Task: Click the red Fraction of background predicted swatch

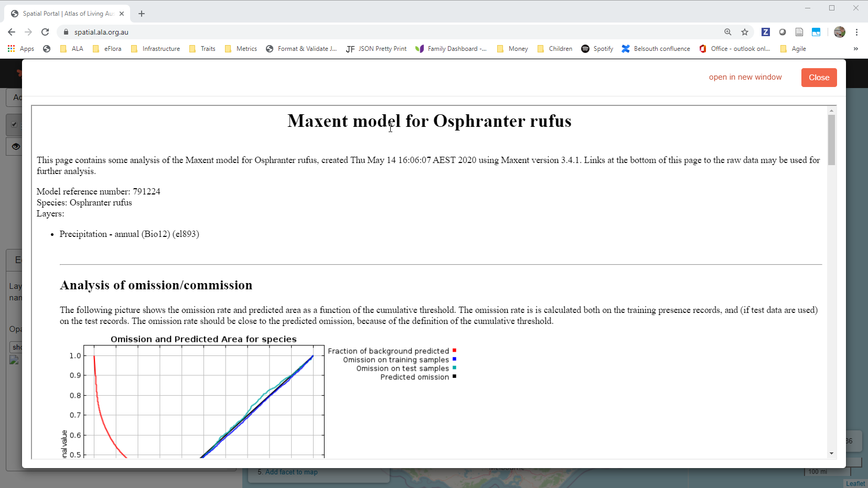Action: [454, 350]
